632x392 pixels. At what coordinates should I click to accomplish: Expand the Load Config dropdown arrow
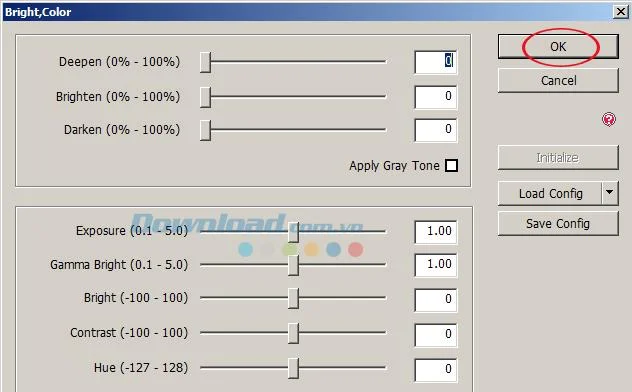pos(610,194)
